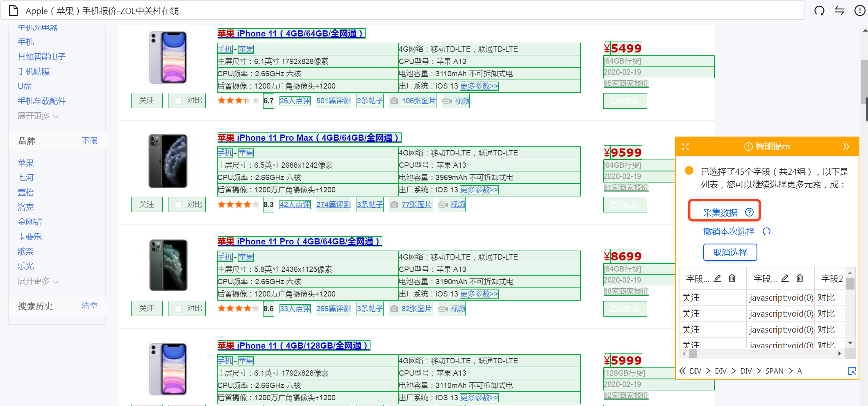868x406 pixels.
Task: Collapse the 智能提示 panel with double chevron
Action: (x=846, y=146)
